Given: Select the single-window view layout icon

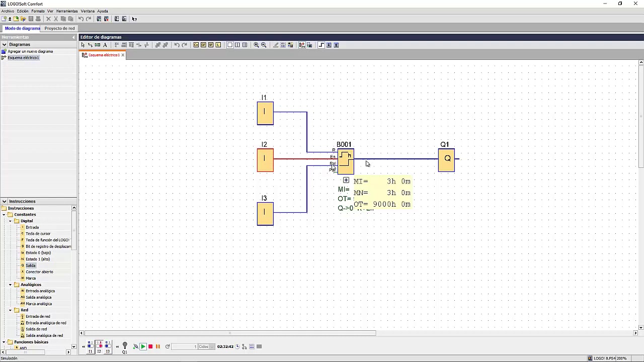Looking at the screenshot, I should 230,45.
